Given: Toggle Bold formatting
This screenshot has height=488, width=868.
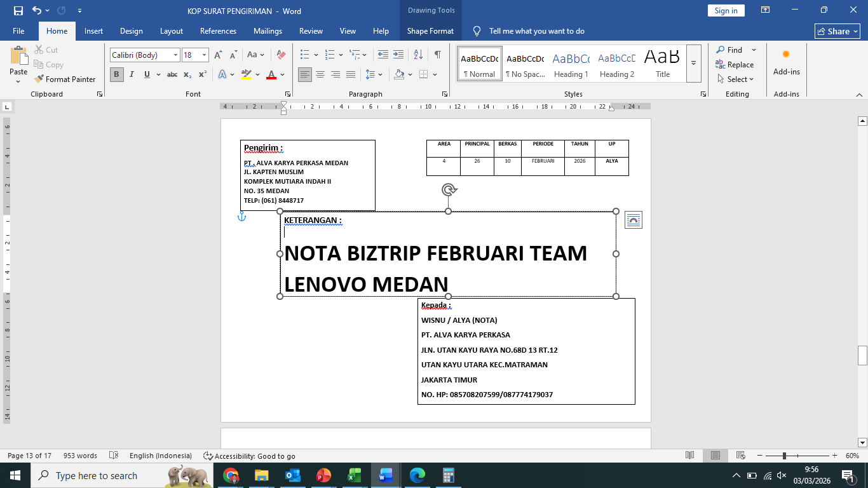Looking at the screenshot, I should click(x=117, y=74).
